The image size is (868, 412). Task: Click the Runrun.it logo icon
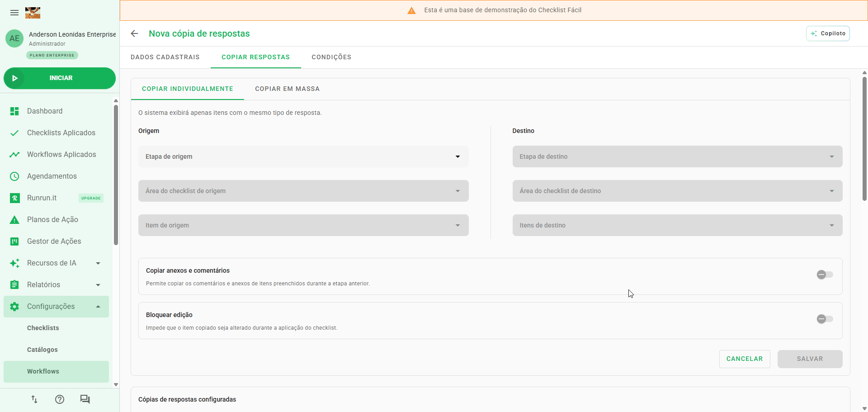14,198
